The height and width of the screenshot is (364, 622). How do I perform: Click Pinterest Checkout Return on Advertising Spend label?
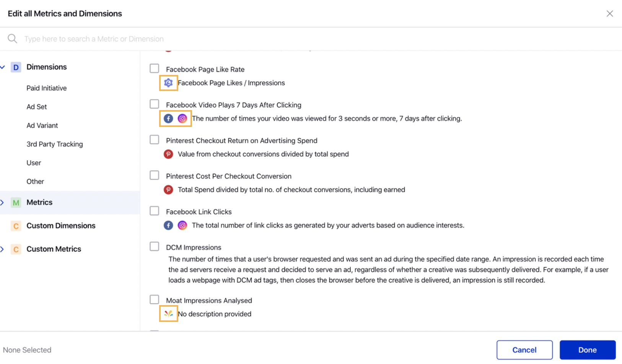click(242, 140)
